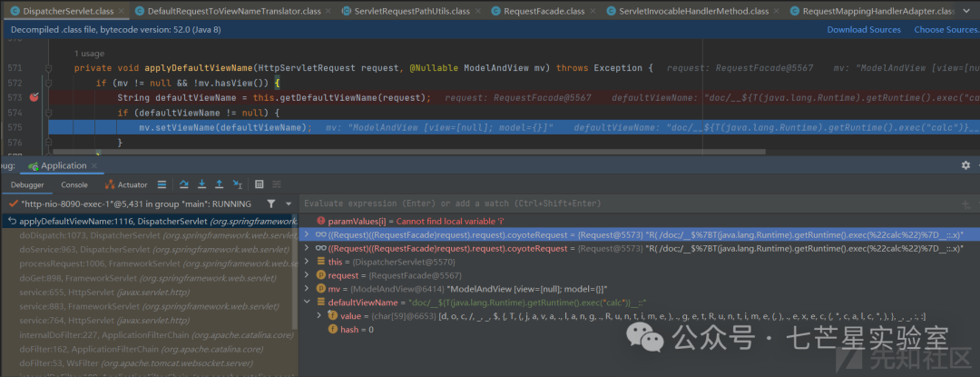Close the ServletInvocableHandlerMethod.class tab
Screen dimensions: 980x377
coord(777,11)
